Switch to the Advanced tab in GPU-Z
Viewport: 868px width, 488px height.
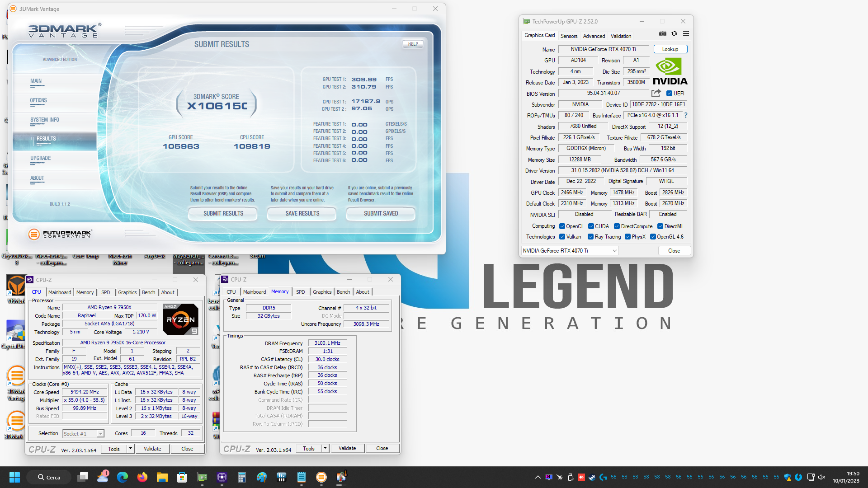pos(594,36)
